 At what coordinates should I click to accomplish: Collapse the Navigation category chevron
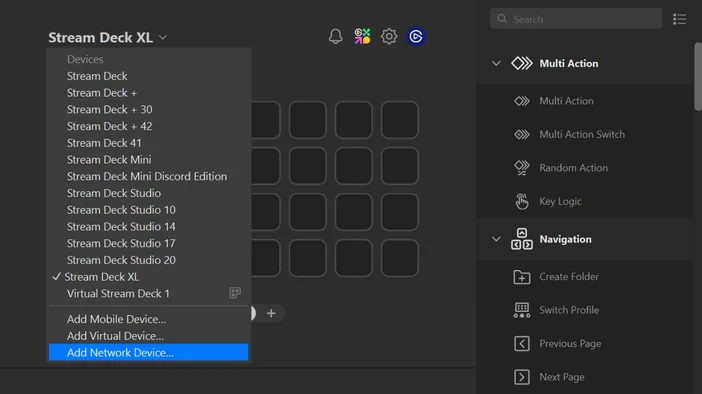point(496,239)
